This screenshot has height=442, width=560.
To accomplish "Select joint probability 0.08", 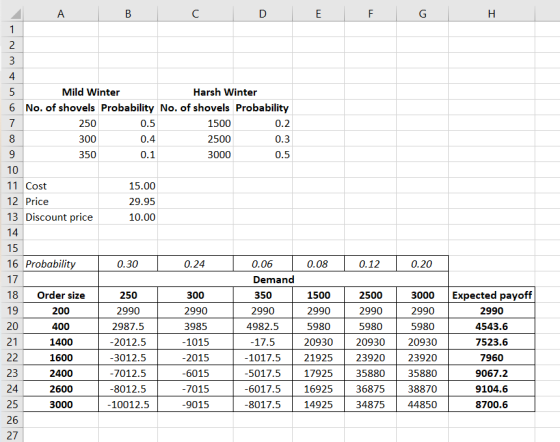I will coord(318,264).
